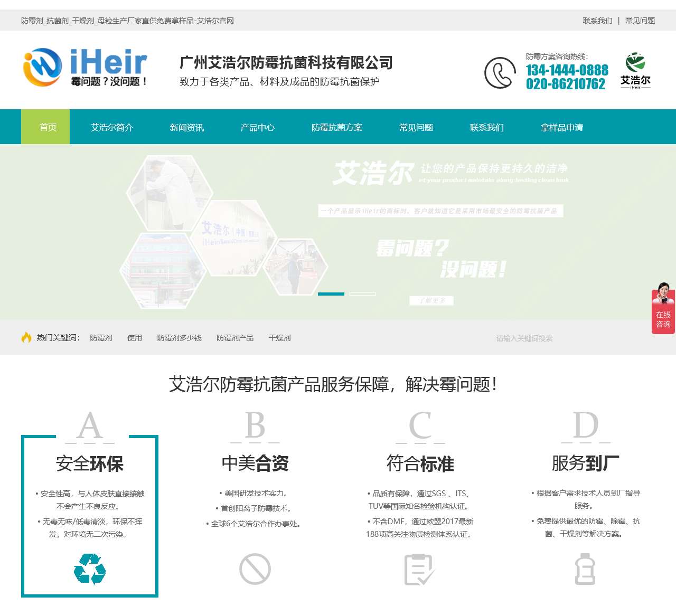676x616 pixels.
Task: Click the bottle icon under 服务到厂
Action: (x=585, y=569)
